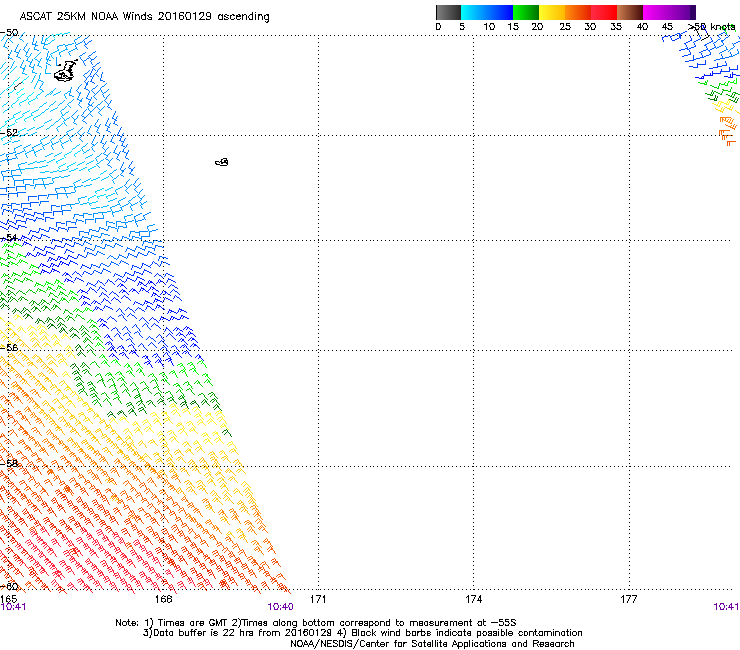Image resolution: width=740 pixels, height=650 pixels.
Task: Click the -56 latitude label
Action: click(x=9, y=347)
